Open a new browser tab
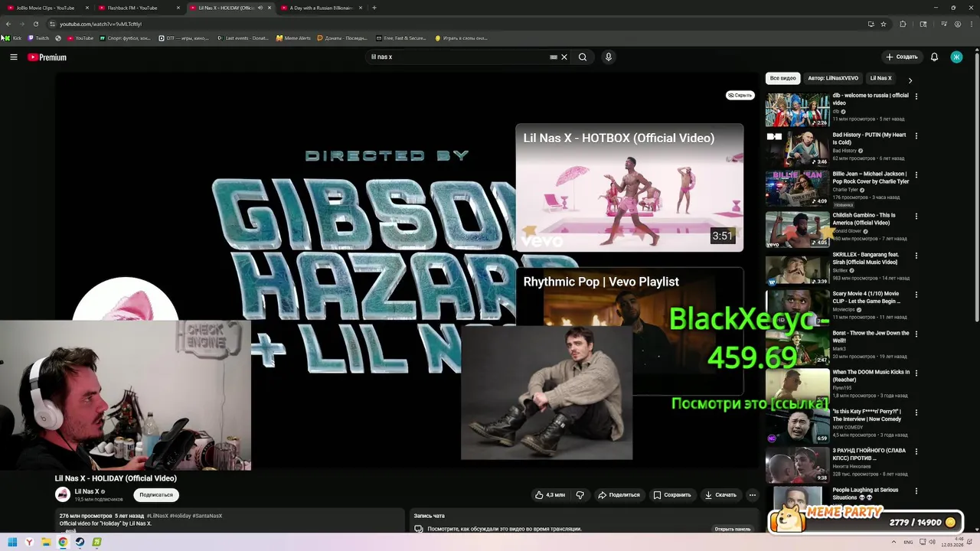Viewport: 980px width, 551px height. (x=374, y=8)
